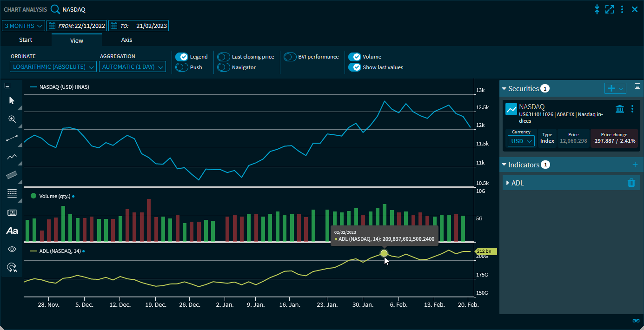Disable the Legend toggle
Viewport: 644px width, 330px height.
pyautogui.click(x=182, y=57)
